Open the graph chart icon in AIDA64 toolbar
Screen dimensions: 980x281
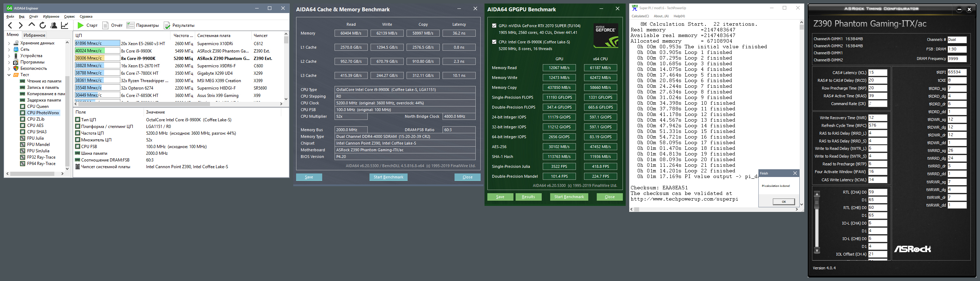65,25
